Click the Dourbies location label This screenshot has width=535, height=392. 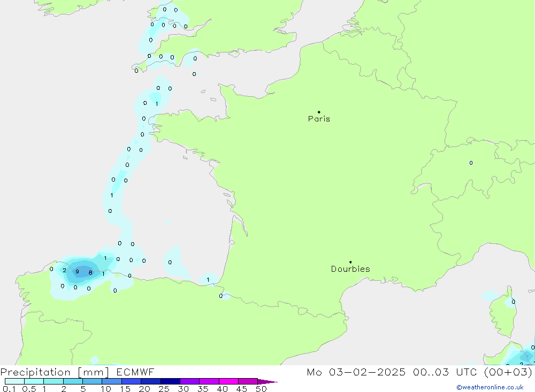tap(350, 269)
